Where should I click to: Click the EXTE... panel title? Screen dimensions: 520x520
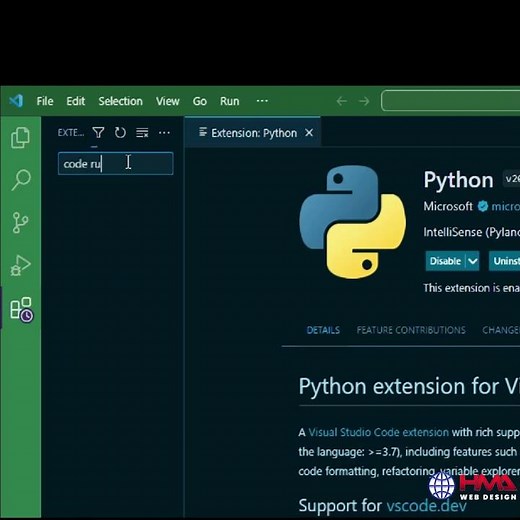tap(71, 133)
